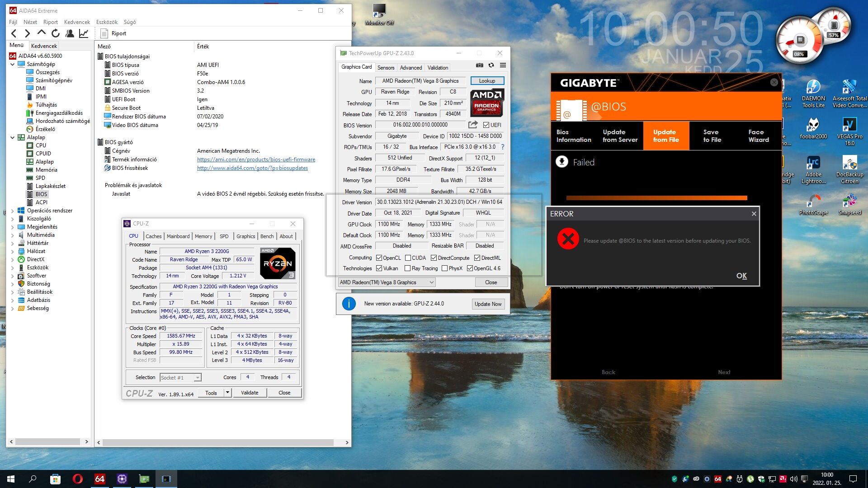Click the @BIOS orange progress bar
868x488 pixels.
coord(656,198)
